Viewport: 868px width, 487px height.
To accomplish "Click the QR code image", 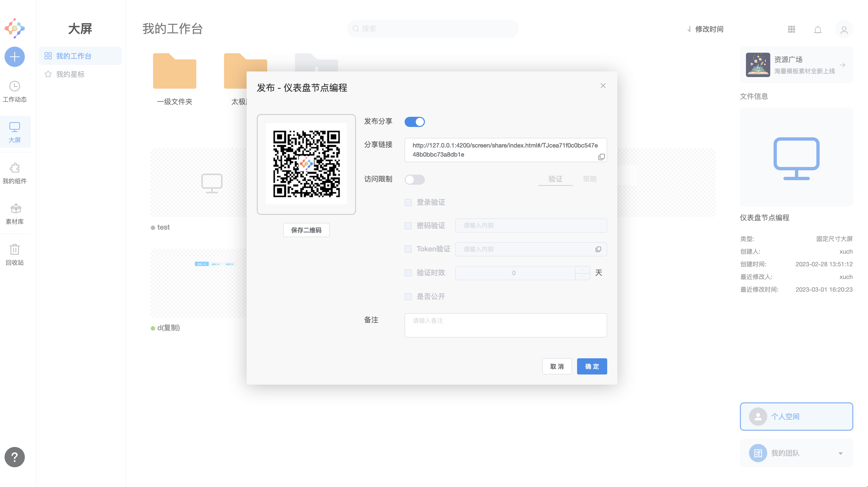I will pyautogui.click(x=306, y=164).
